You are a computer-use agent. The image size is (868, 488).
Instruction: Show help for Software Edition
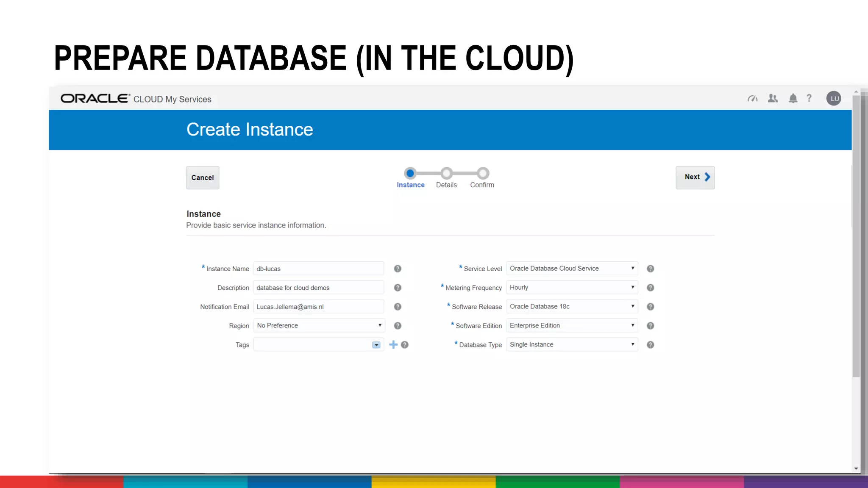click(651, 326)
